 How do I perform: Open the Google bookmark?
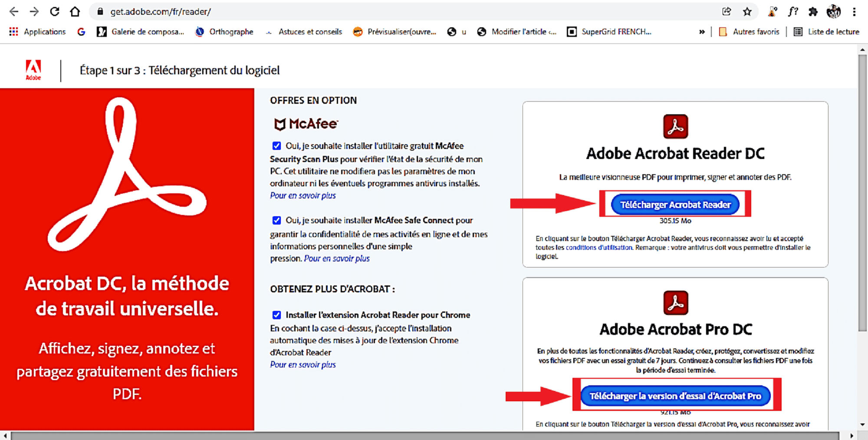[81, 32]
